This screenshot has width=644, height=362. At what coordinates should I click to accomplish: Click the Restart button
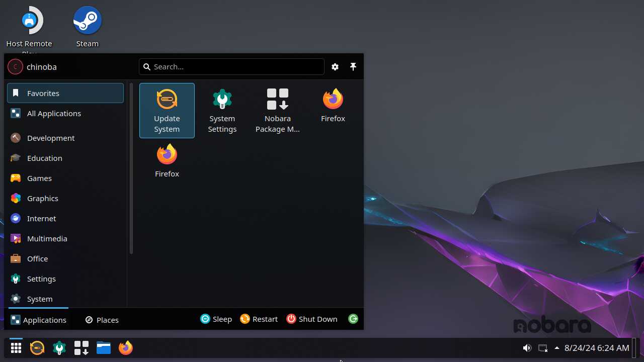tap(259, 319)
